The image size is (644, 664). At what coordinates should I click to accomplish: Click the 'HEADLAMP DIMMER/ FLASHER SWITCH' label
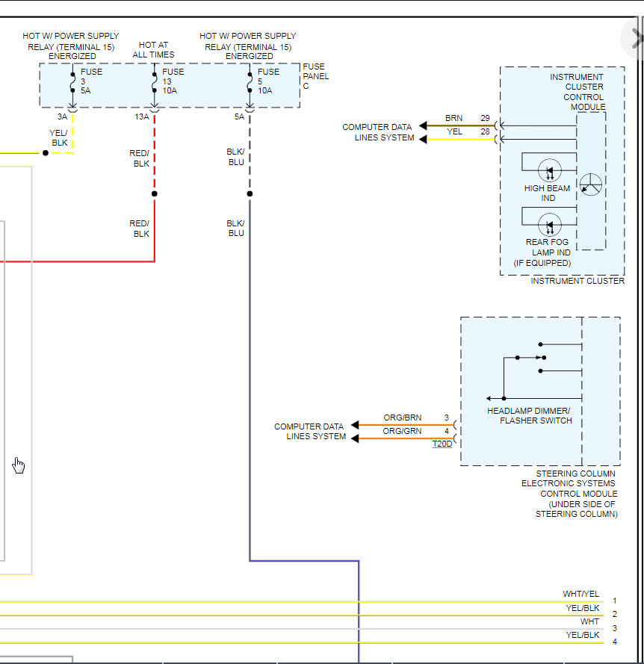point(529,415)
